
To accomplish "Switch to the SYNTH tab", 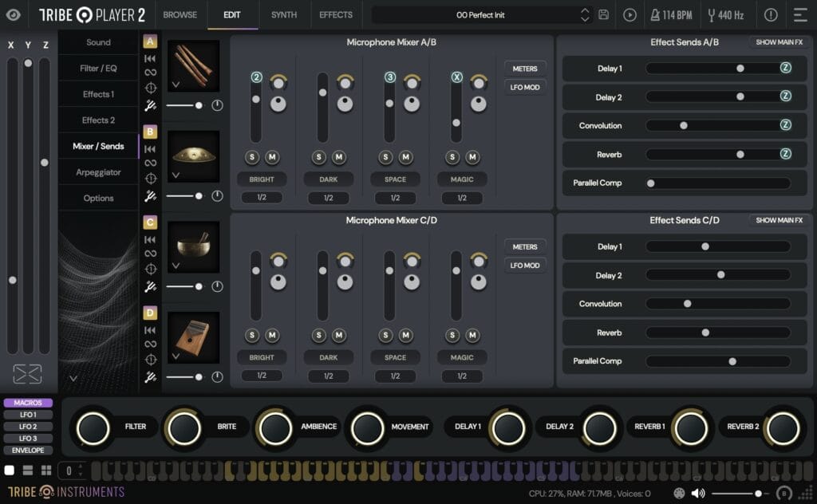I will click(283, 14).
